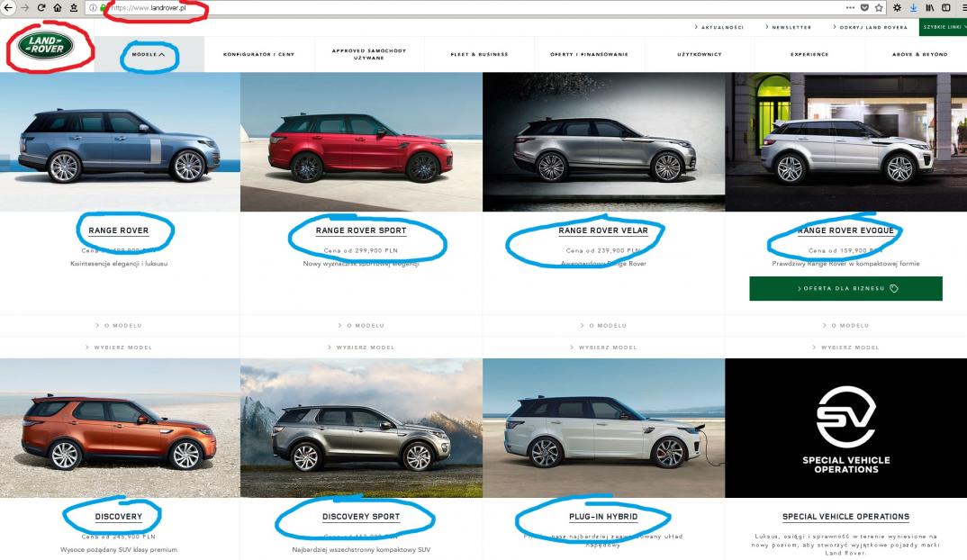967x560 pixels.
Task: Open the Range Rover Sport model title
Action: coord(361,230)
